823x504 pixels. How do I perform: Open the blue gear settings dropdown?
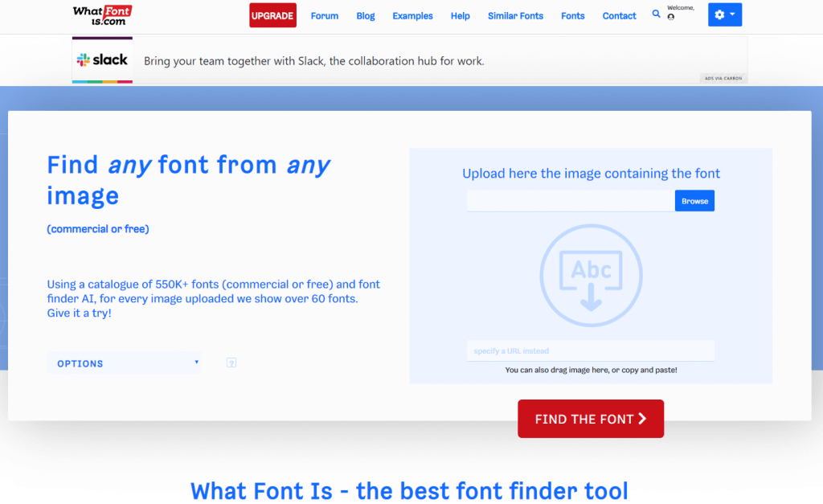coord(724,14)
